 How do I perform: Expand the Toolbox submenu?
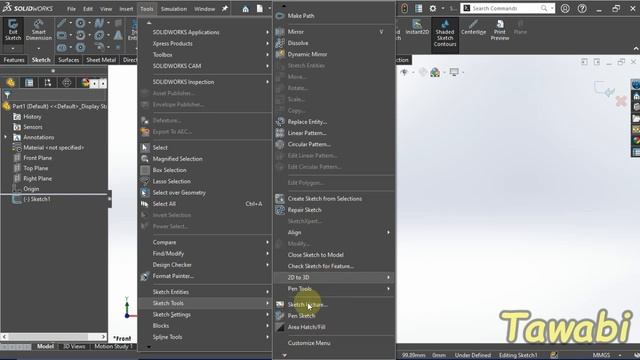coord(205,55)
